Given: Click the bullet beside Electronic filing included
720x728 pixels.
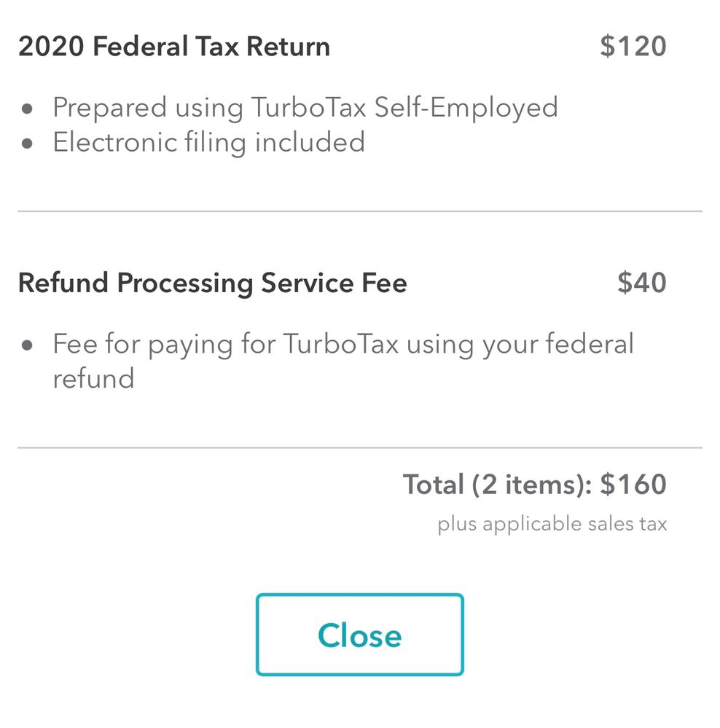Looking at the screenshot, I should pos(28,143).
